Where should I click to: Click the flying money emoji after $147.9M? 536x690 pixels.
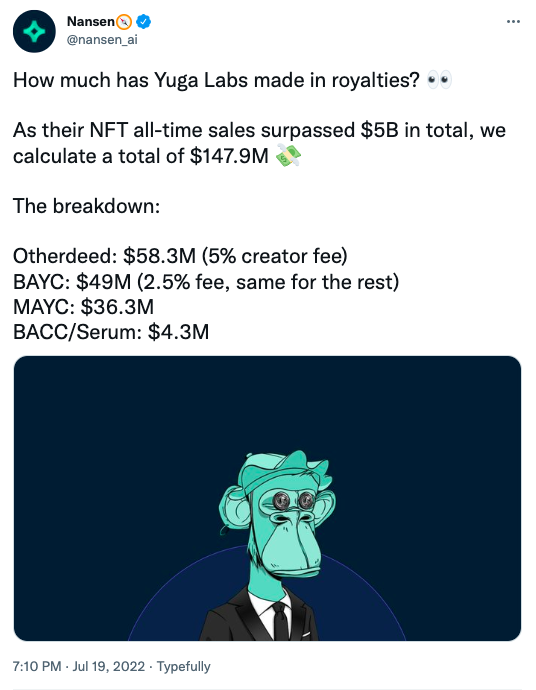coord(289,156)
